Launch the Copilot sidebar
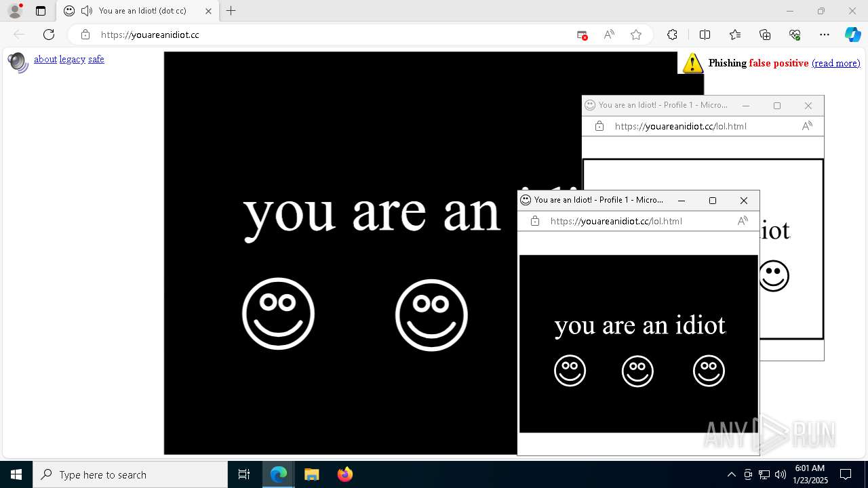 coord(852,35)
